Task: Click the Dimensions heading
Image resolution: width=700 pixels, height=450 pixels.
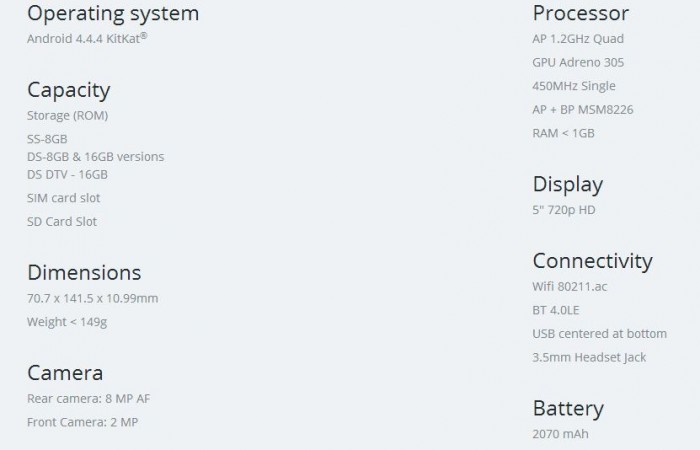Action: (84, 273)
